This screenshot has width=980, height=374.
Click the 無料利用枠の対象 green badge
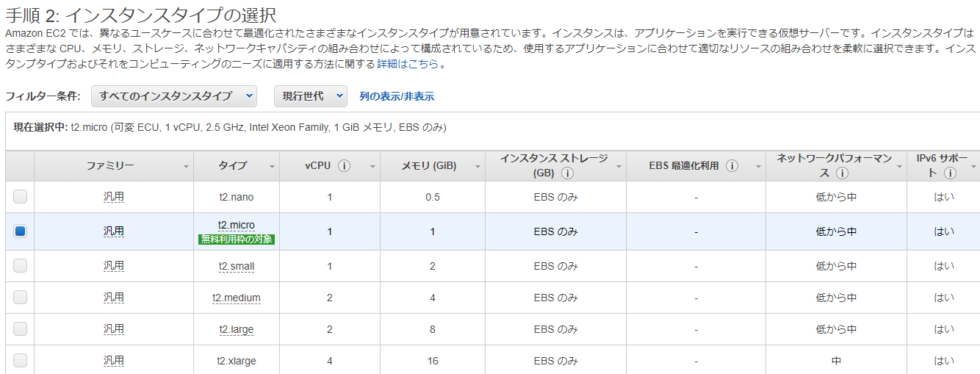coord(237,239)
